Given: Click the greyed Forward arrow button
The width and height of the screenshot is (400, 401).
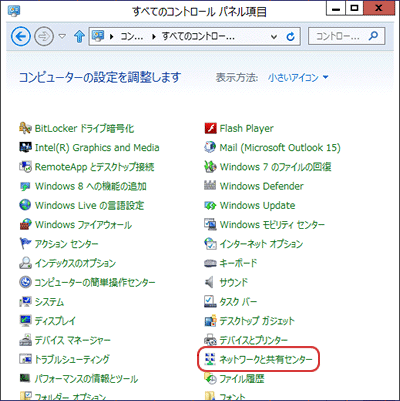Looking at the screenshot, I should [44, 36].
